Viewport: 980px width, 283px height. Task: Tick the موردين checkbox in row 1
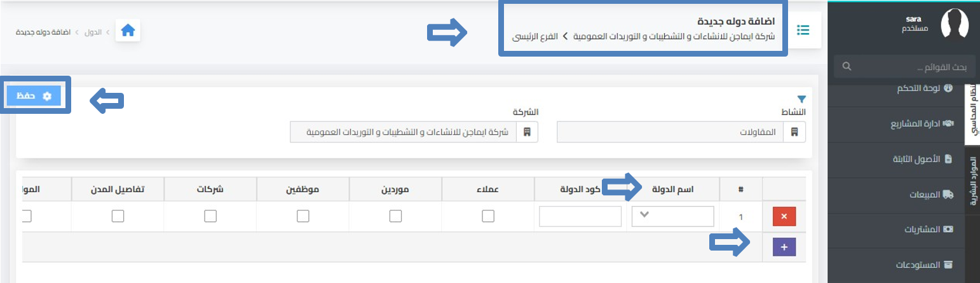pyautogui.click(x=395, y=216)
